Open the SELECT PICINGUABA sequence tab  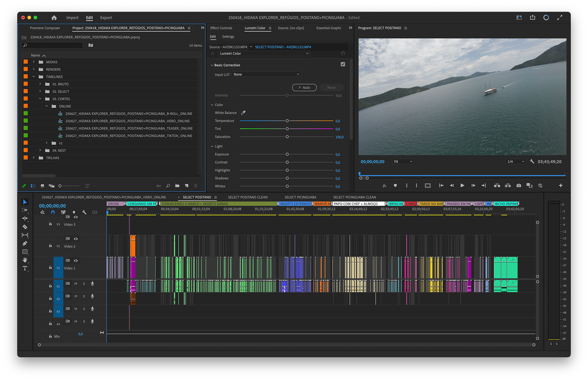pyautogui.click(x=300, y=197)
